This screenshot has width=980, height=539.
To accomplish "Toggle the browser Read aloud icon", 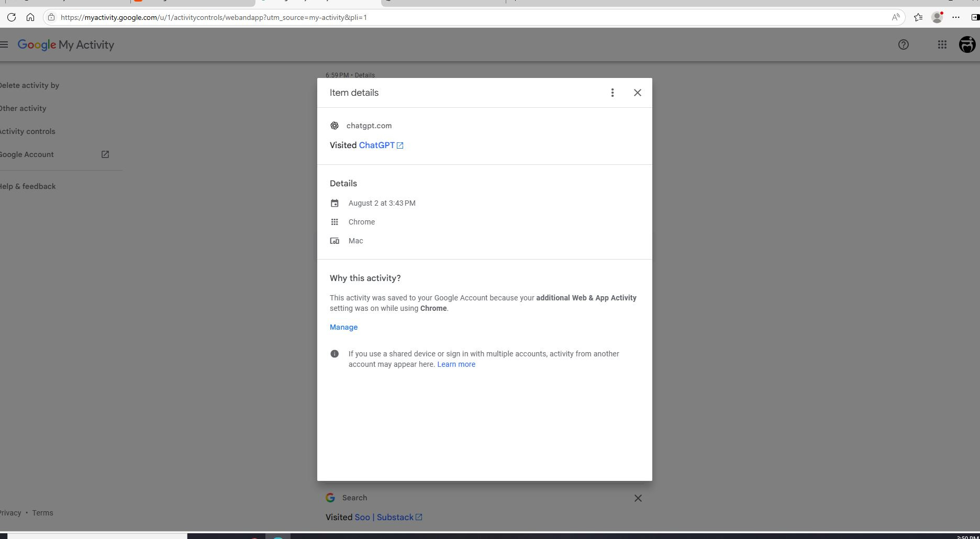I will coord(896,17).
